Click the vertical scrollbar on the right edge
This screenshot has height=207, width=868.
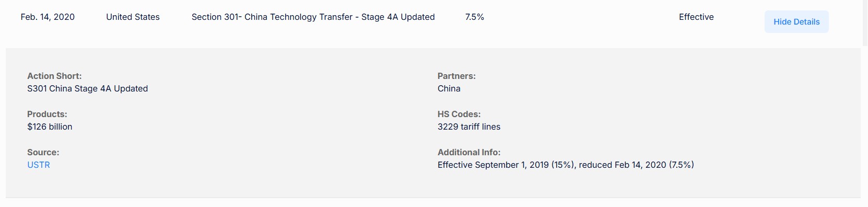(x=865, y=23)
